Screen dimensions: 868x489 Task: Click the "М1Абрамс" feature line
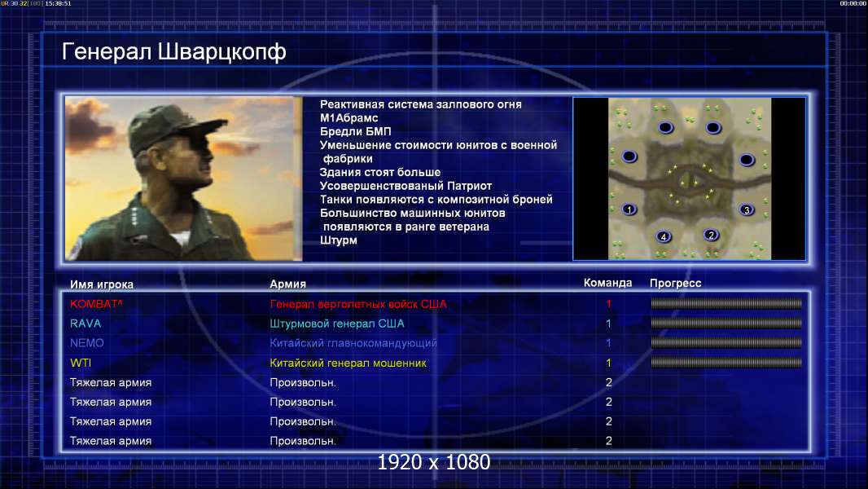click(x=349, y=118)
